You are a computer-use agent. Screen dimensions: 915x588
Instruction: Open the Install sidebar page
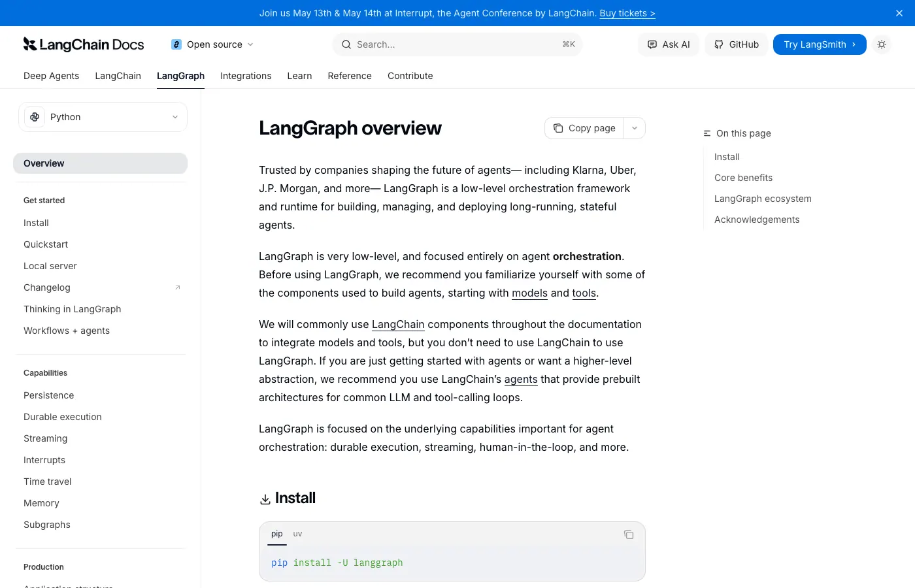36,223
